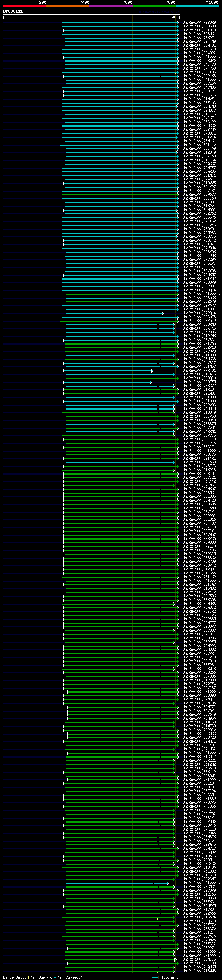
Task: Select the UniRef100_B8AF81 label
Action: coord(199,45)
